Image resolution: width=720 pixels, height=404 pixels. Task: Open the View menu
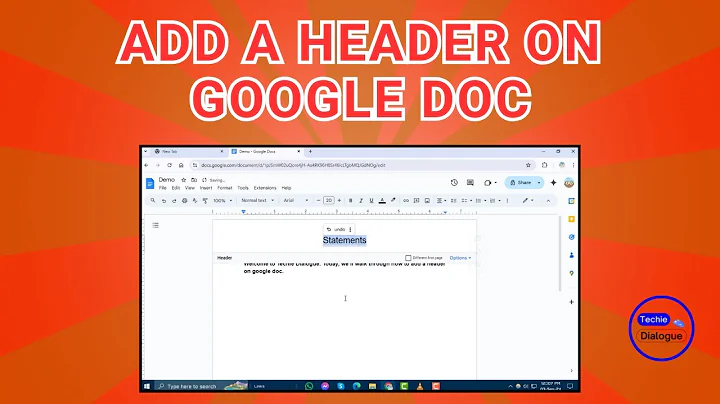(x=190, y=188)
